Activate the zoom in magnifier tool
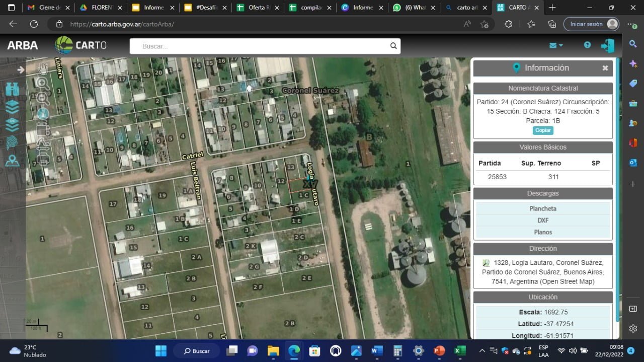The height and width of the screenshot is (362, 644). [x=43, y=83]
